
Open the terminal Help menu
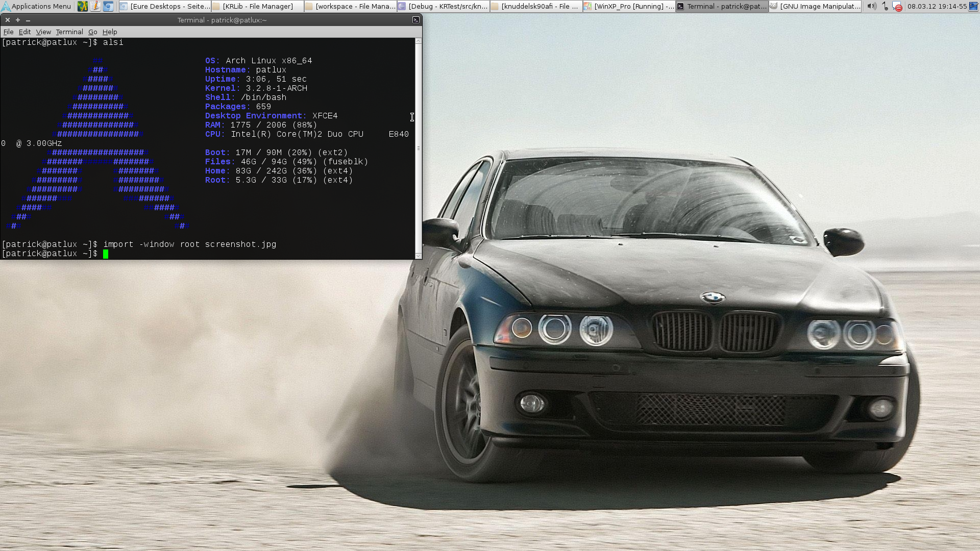click(109, 32)
